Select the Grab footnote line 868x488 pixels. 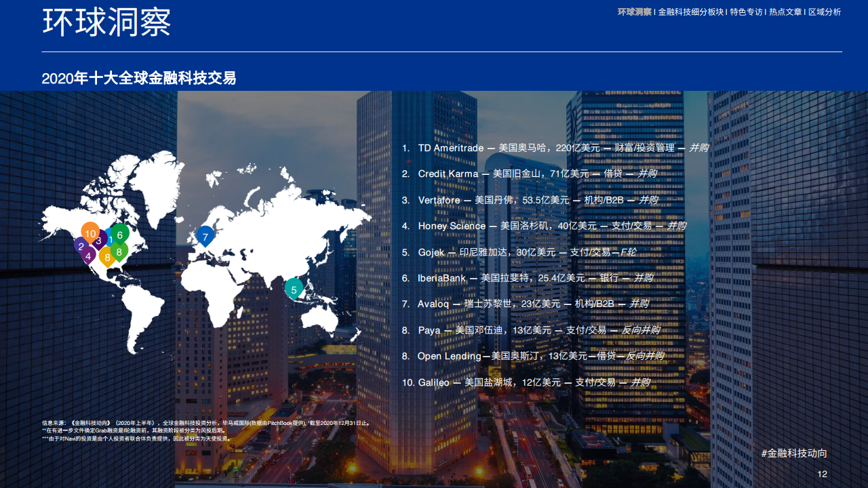pos(134,430)
